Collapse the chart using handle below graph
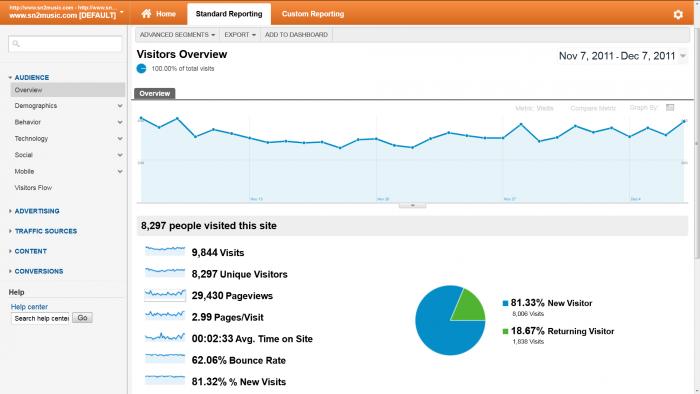 pos(412,206)
